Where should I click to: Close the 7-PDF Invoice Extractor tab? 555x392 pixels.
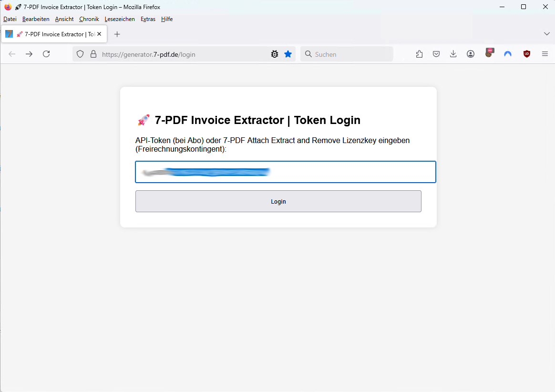[x=99, y=34]
